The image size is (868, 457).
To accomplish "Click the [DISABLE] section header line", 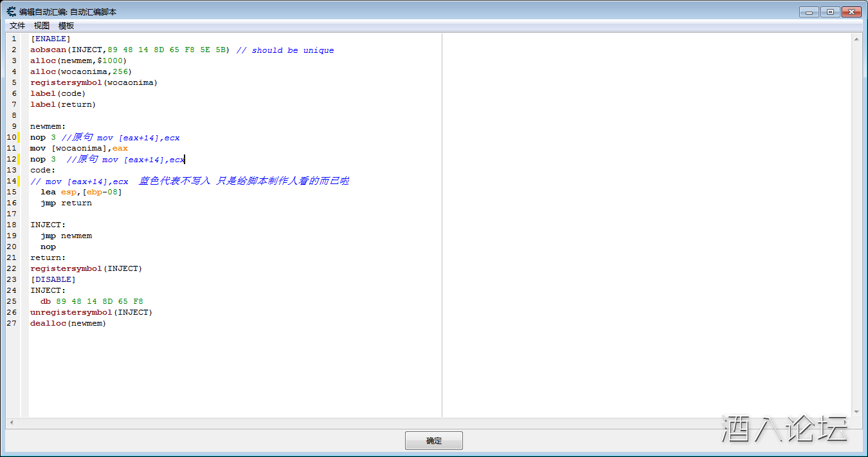I will [x=53, y=279].
